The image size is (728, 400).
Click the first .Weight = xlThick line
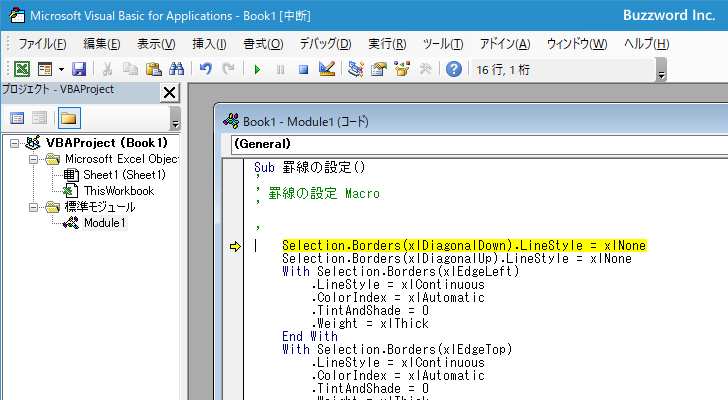pos(370,323)
